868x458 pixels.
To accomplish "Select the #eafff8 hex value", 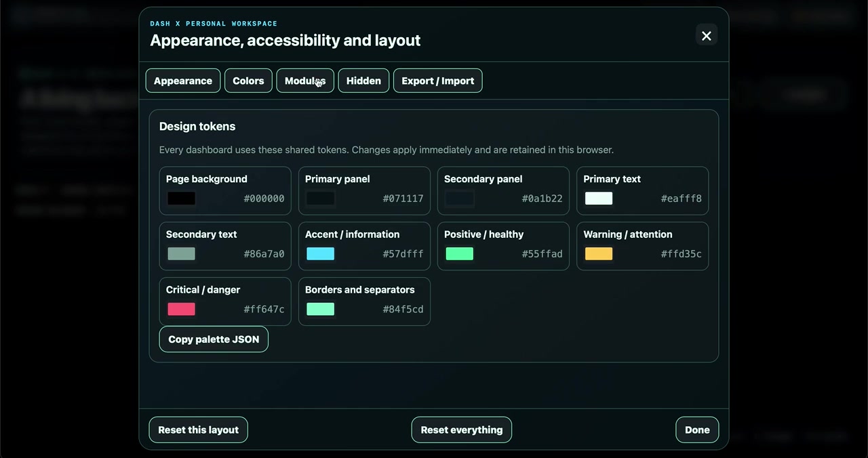I will click(681, 199).
